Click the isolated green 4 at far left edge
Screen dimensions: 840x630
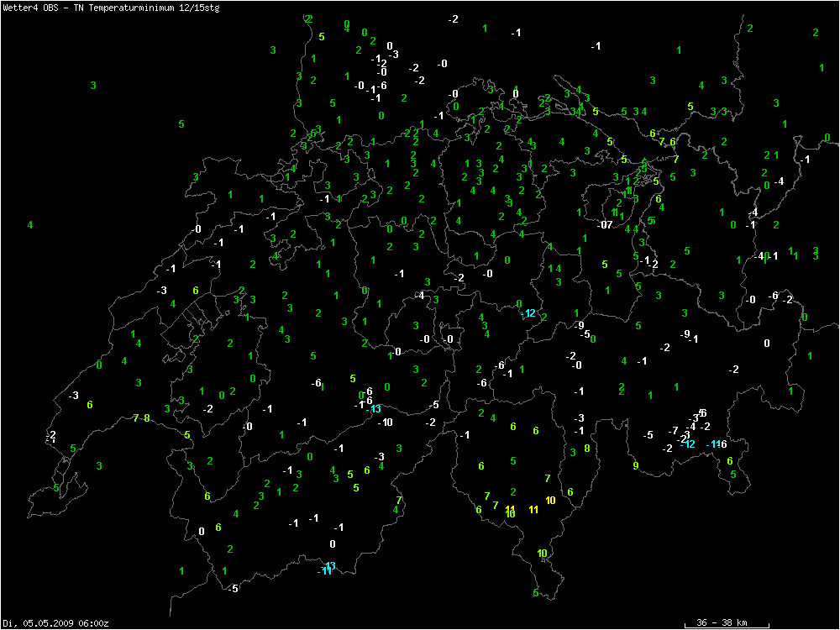(30, 224)
